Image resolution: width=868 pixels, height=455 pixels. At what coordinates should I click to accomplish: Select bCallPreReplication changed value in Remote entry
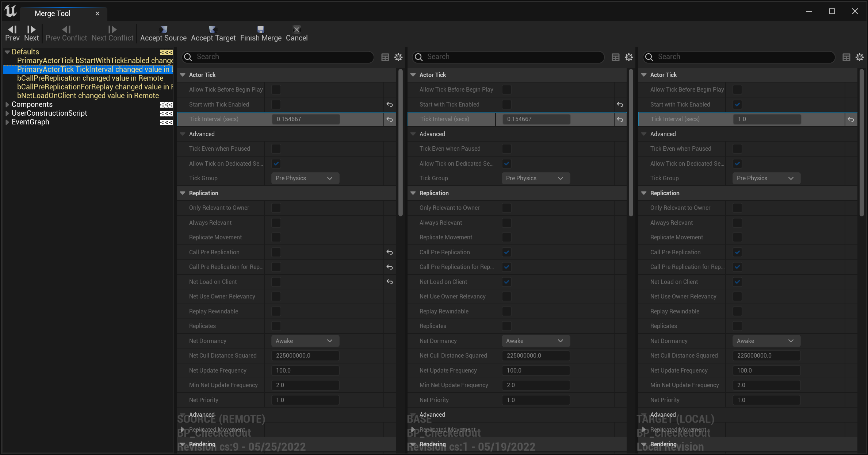[x=90, y=78]
